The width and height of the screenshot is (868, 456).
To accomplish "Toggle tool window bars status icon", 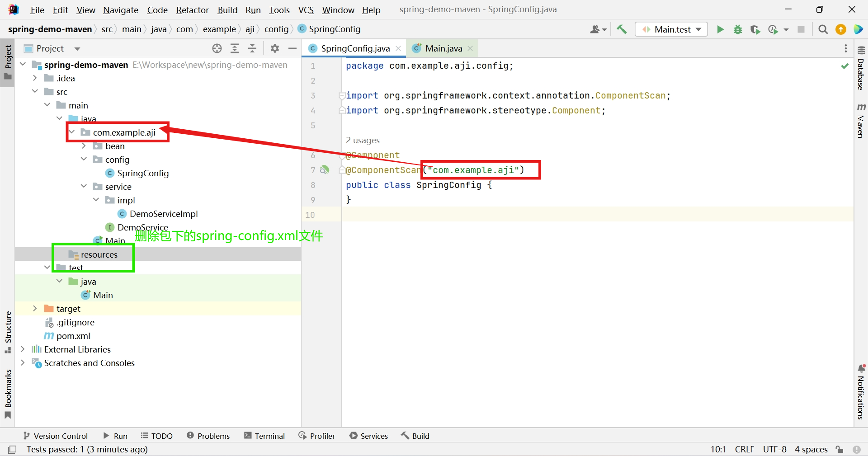I will tap(13, 449).
